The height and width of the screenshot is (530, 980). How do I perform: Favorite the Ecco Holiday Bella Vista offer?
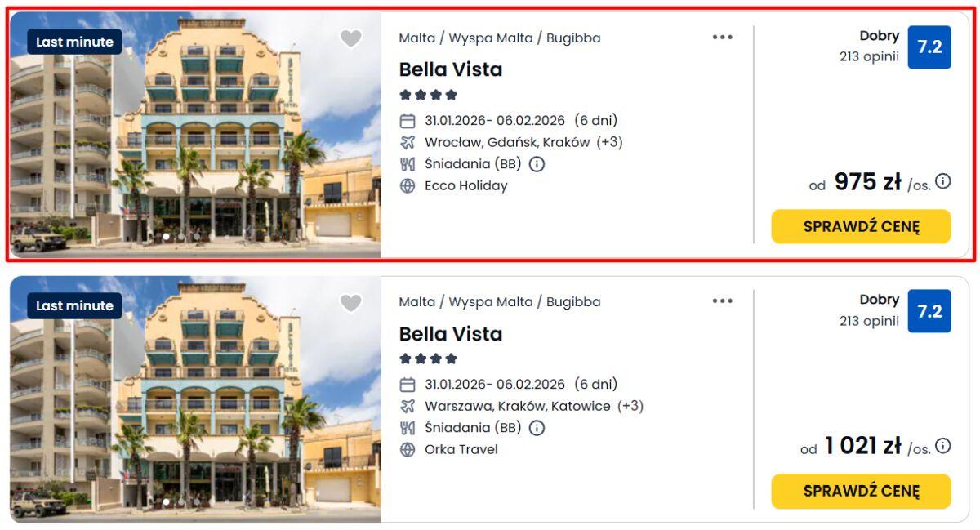[x=350, y=38]
